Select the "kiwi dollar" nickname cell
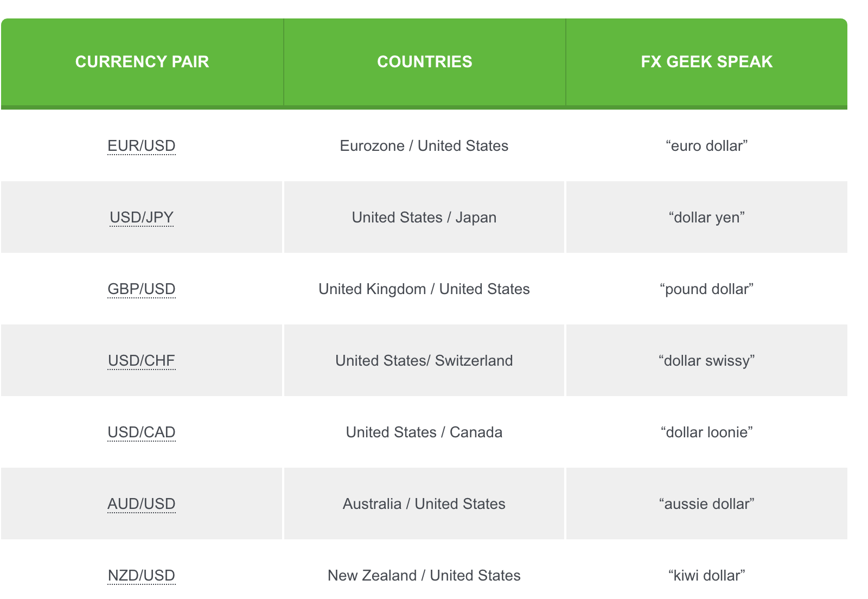Viewport: 868px width, 599px height. click(707, 576)
